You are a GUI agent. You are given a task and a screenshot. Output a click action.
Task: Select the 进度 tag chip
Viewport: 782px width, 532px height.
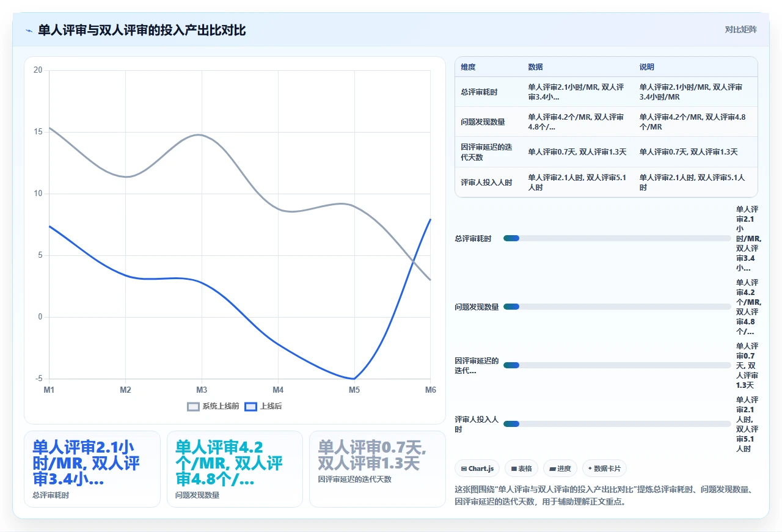(560, 468)
